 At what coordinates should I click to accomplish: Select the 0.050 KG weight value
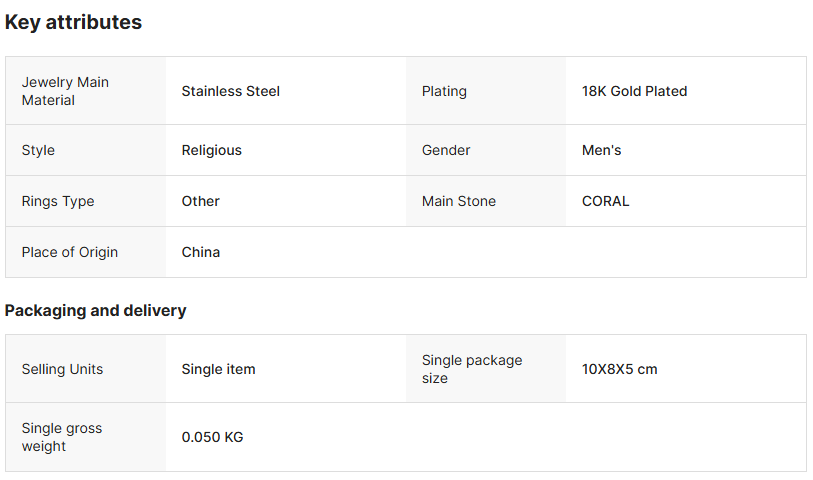(x=212, y=437)
